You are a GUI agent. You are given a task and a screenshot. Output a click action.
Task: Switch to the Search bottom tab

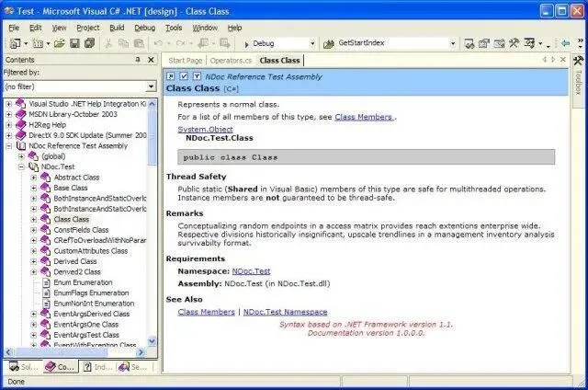(133, 367)
